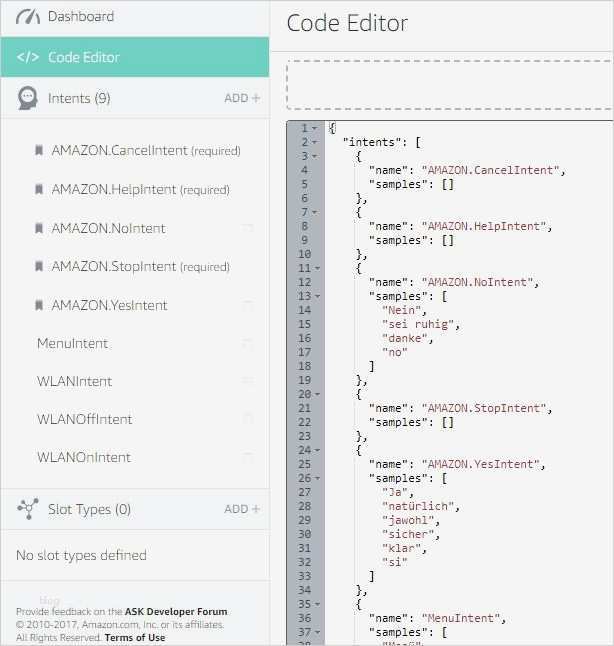Add a new intent with ADD +
Viewport: 614px width, 646px height.
click(242, 98)
